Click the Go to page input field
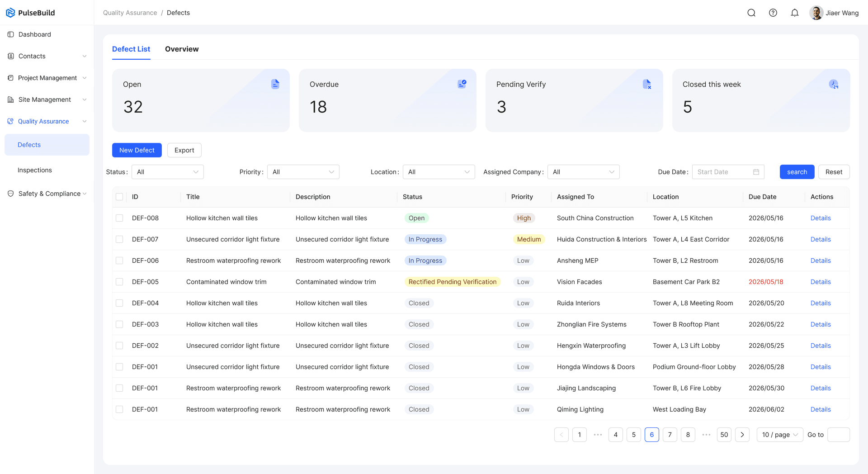868x474 pixels. pos(839,435)
